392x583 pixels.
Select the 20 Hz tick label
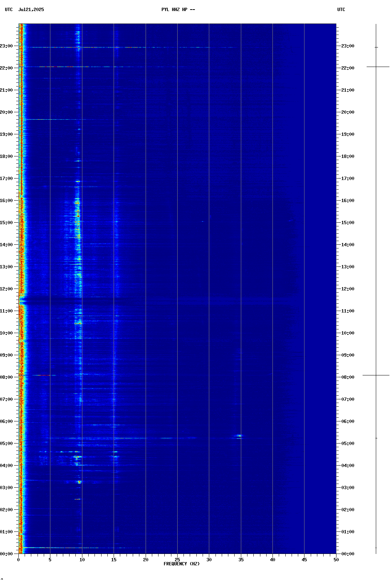click(146, 560)
